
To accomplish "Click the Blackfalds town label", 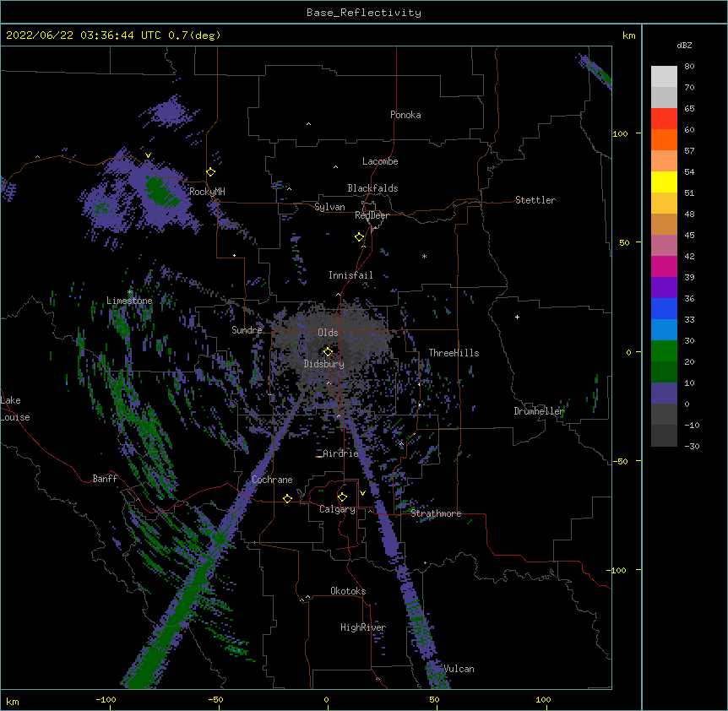I will point(372,188).
